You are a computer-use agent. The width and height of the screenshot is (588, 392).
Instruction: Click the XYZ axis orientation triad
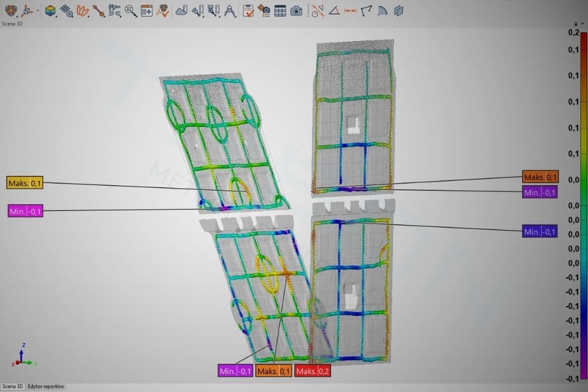coord(21,356)
